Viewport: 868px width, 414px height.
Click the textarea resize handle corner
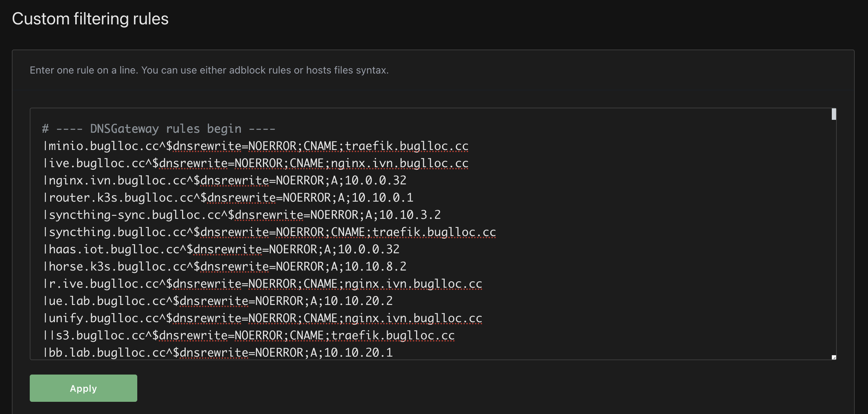(x=834, y=357)
